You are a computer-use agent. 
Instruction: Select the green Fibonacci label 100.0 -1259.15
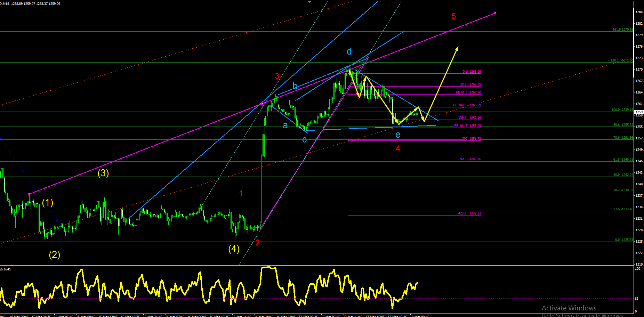tap(622, 110)
